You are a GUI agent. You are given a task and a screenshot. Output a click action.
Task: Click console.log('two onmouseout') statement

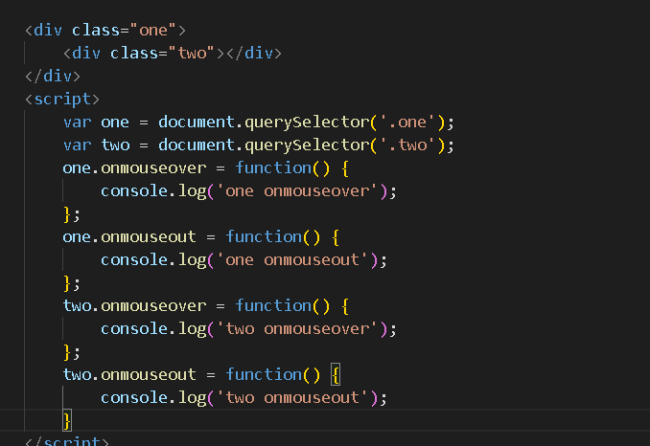(244, 398)
